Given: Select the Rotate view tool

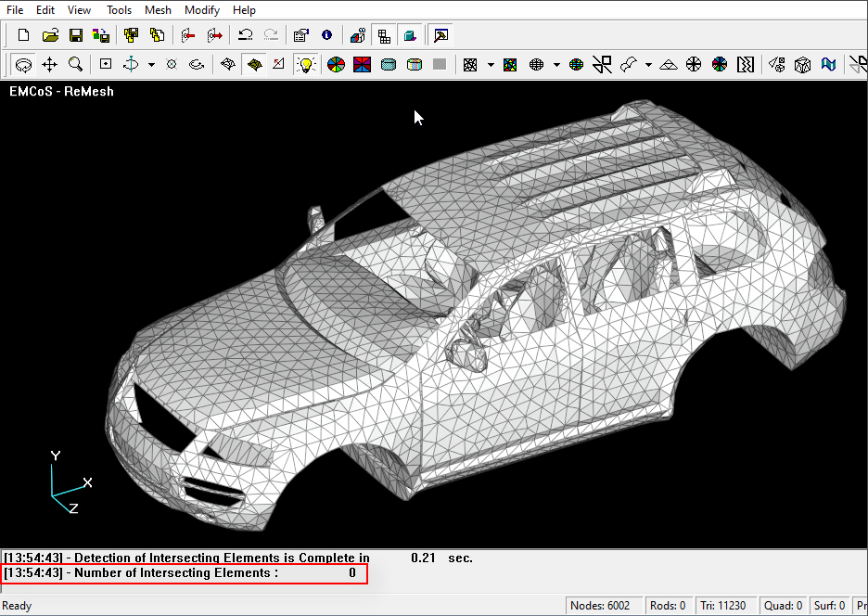Looking at the screenshot, I should (x=23, y=64).
